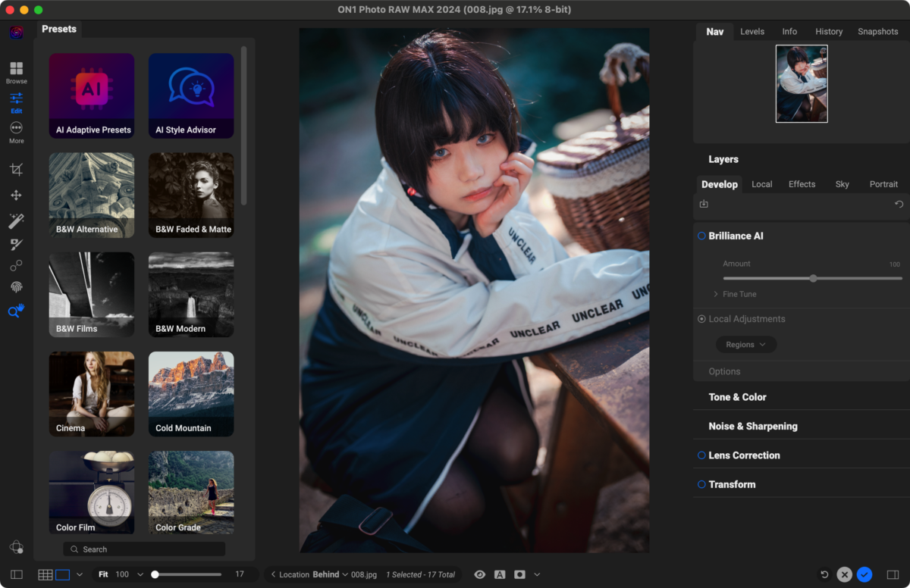Click the Presets panel tab
This screenshot has height=588, width=910.
[x=59, y=29]
